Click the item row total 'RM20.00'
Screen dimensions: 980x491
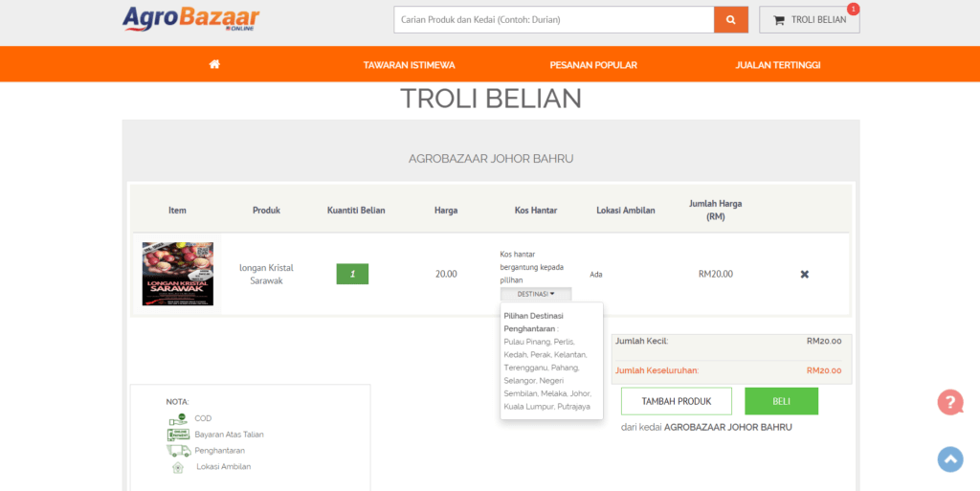click(716, 274)
